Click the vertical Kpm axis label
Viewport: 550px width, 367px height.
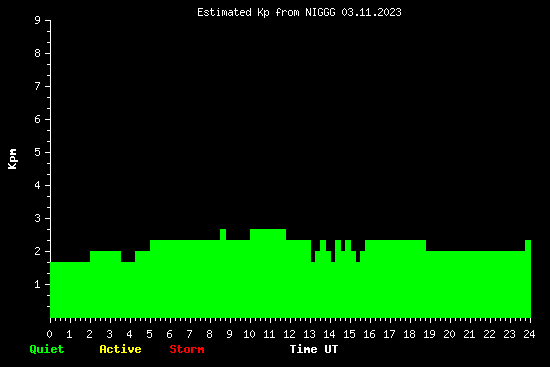[13, 159]
